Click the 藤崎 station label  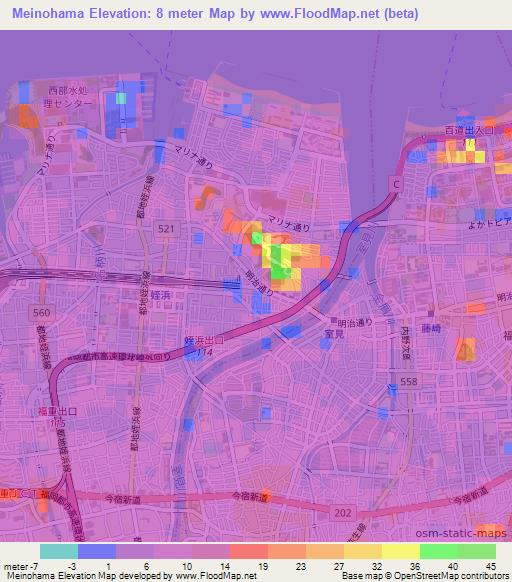(x=431, y=328)
